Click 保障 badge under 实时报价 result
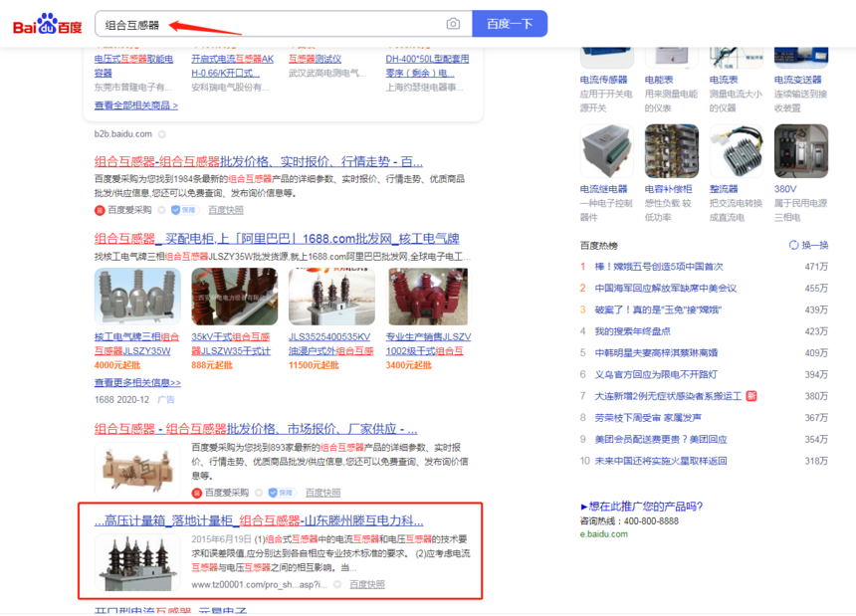 pyautogui.click(x=184, y=210)
